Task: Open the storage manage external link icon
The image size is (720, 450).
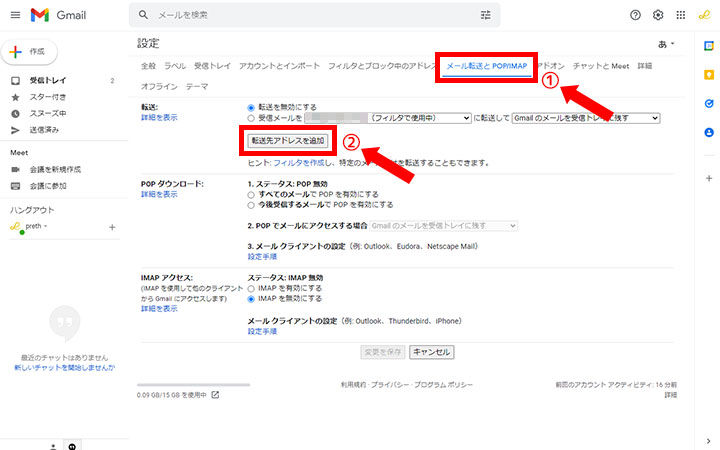Action: (x=215, y=395)
